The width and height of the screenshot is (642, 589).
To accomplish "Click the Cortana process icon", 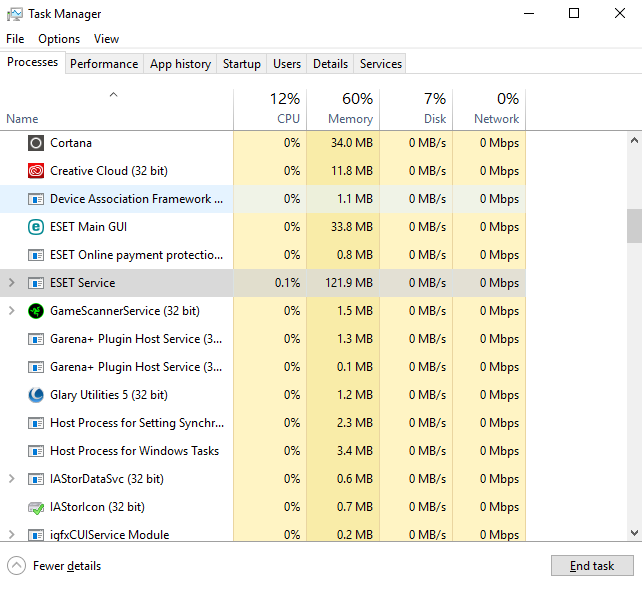I will (x=36, y=143).
